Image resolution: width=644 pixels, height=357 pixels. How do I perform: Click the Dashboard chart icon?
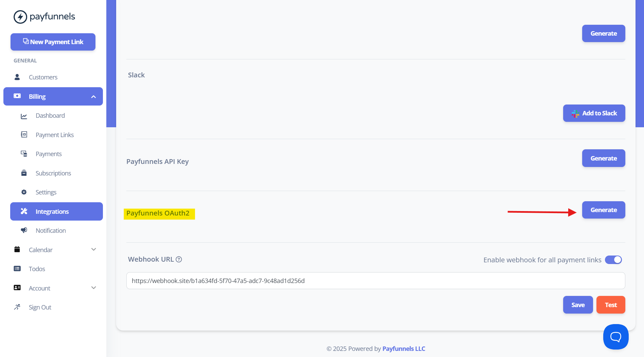(x=24, y=116)
